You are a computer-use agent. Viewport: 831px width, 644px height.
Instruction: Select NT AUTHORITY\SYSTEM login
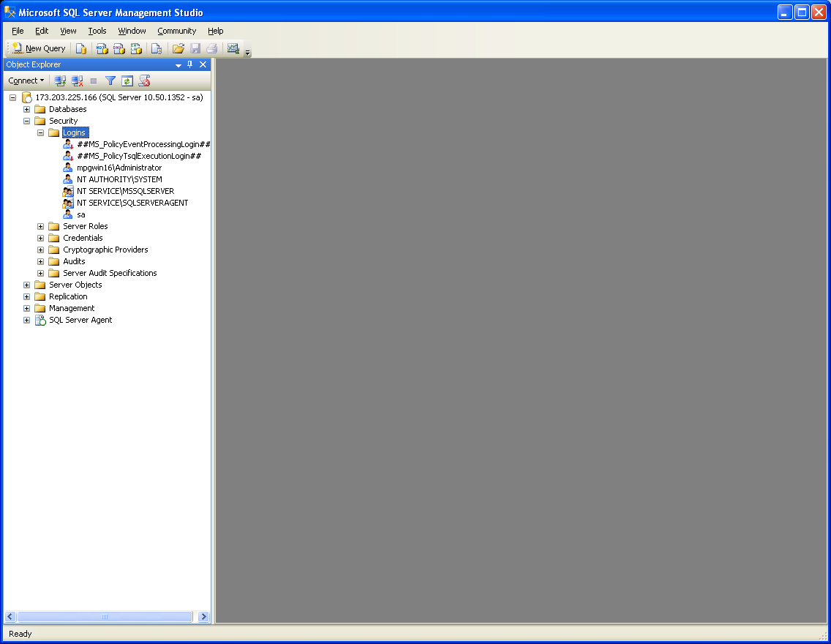coord(119,179)
